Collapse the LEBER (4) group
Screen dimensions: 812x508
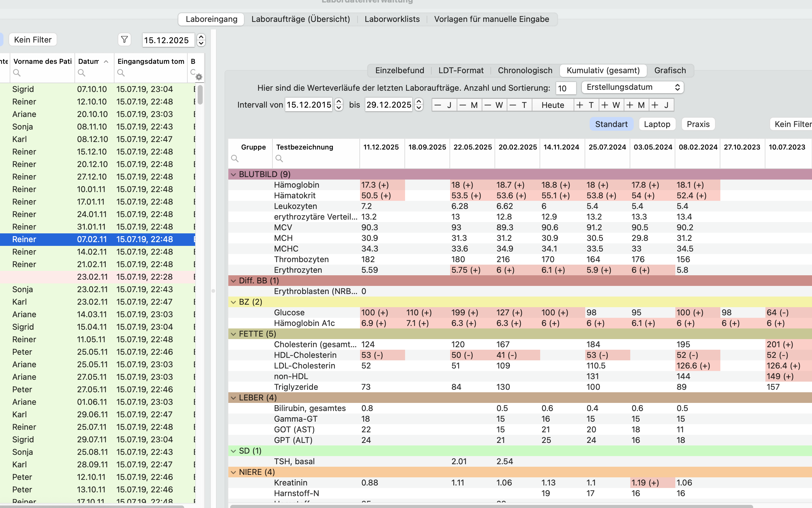click(233, 398)
